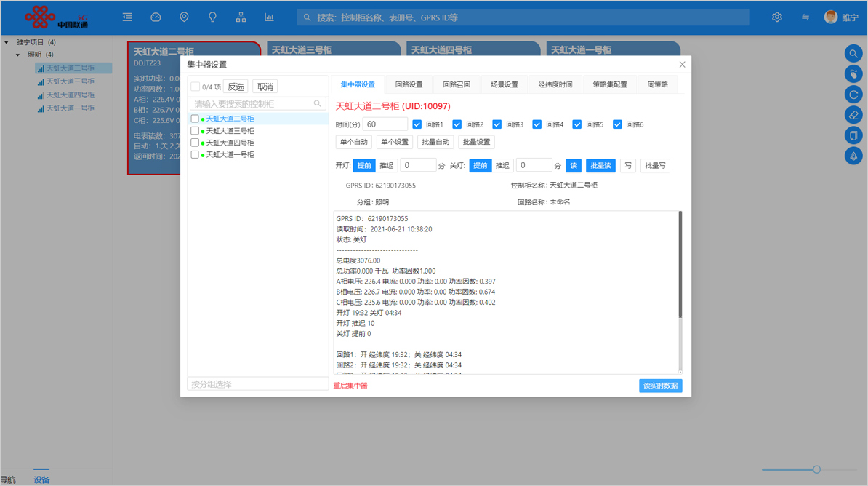Uncheck the 回路1 checkbox
868x486 pixels.
[x=417, y=124]
